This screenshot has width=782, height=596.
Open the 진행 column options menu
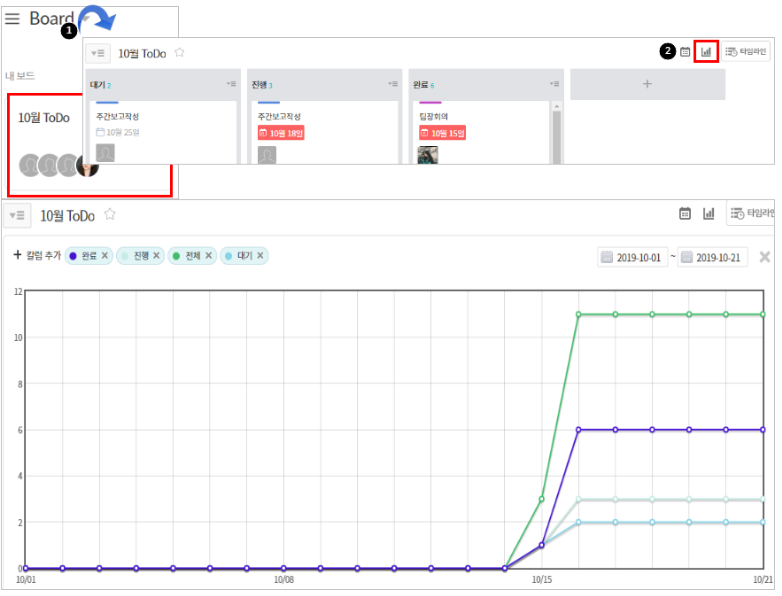pyautogui.click(x=392, y=85)
